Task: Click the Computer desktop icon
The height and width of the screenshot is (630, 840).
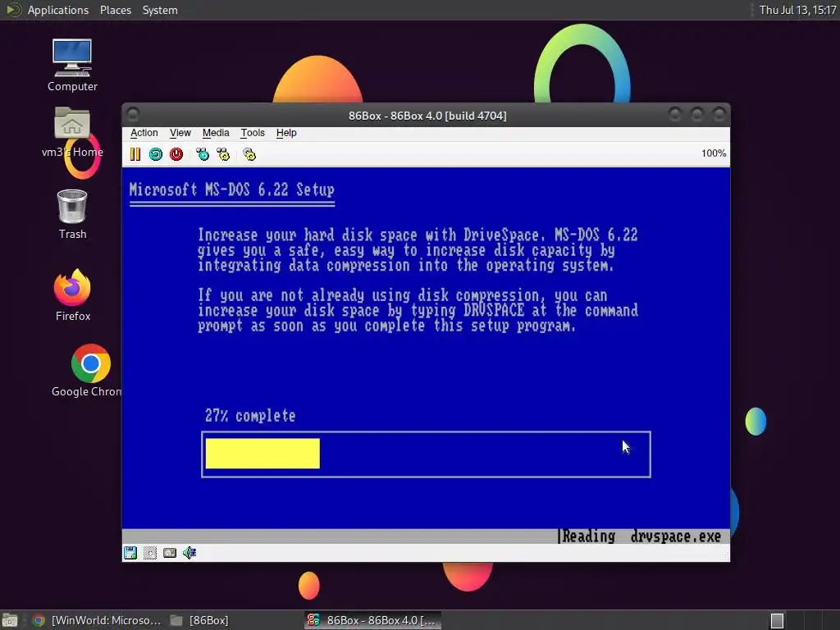Action: point(72,65)
